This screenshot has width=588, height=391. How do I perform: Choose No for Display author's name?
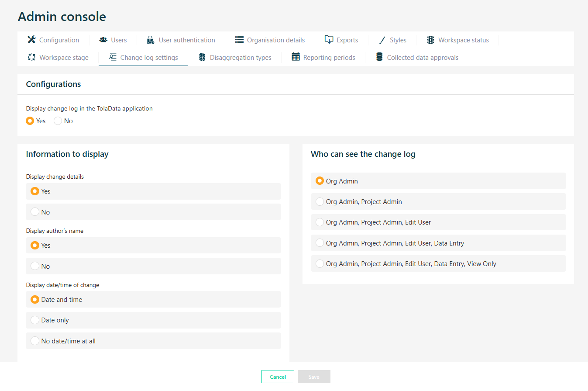pos(35,266)
